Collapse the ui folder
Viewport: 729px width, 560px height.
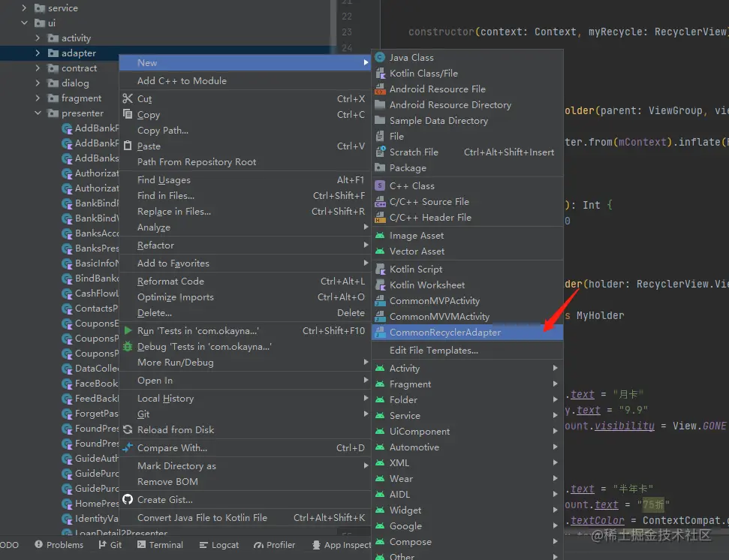coord(24,23)
